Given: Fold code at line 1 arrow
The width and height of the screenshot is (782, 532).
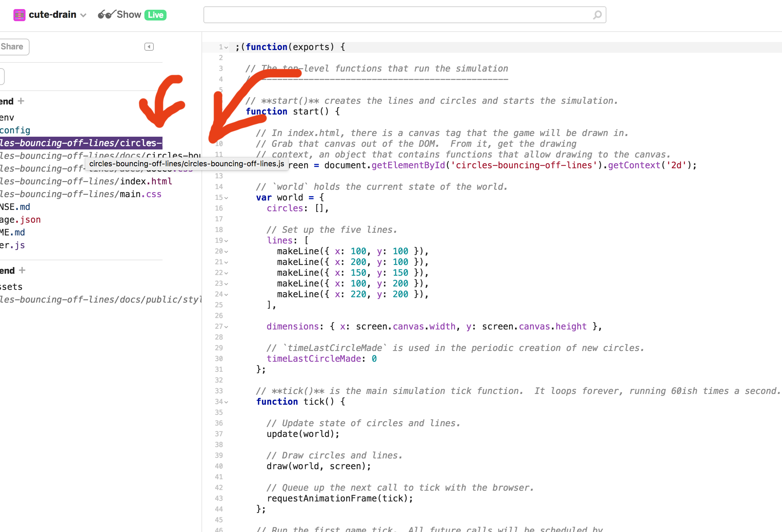Looking at the screenshot, I should pos(226,47).
